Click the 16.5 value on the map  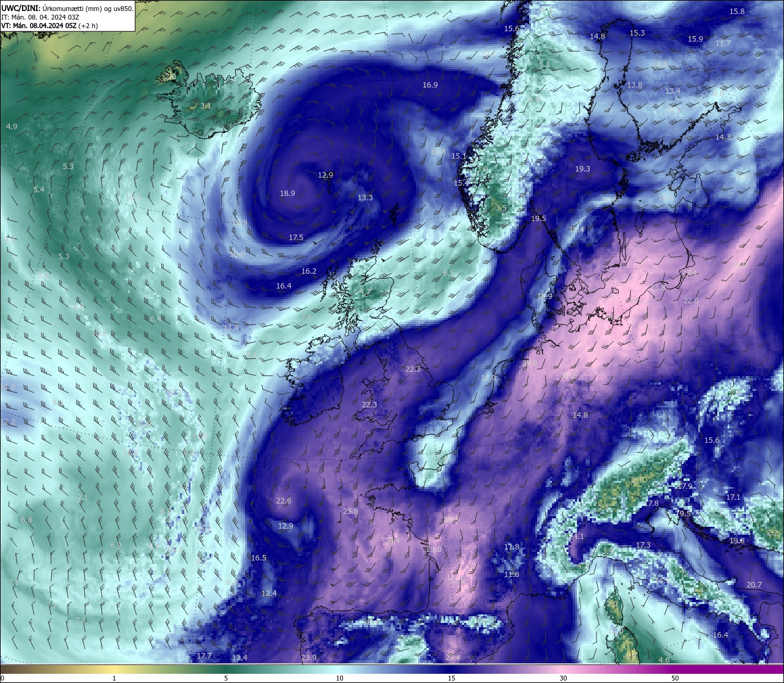coord(258,557)
